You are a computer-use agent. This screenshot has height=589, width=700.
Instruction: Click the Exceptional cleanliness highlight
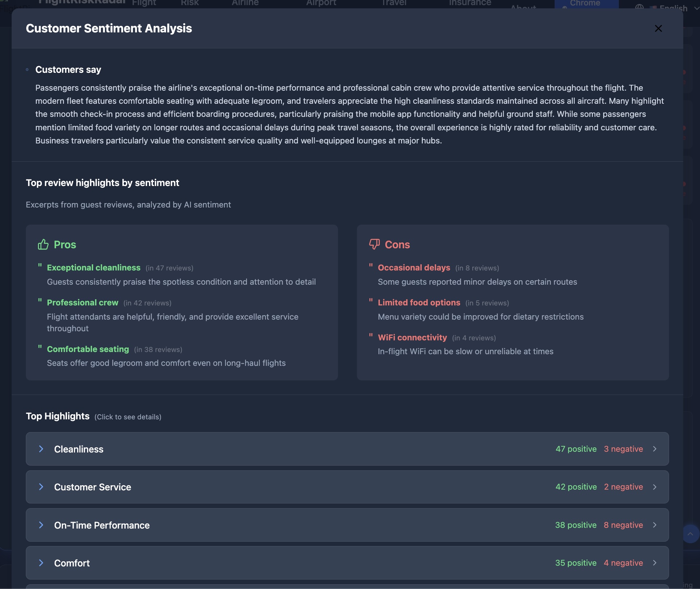[94, 268]
